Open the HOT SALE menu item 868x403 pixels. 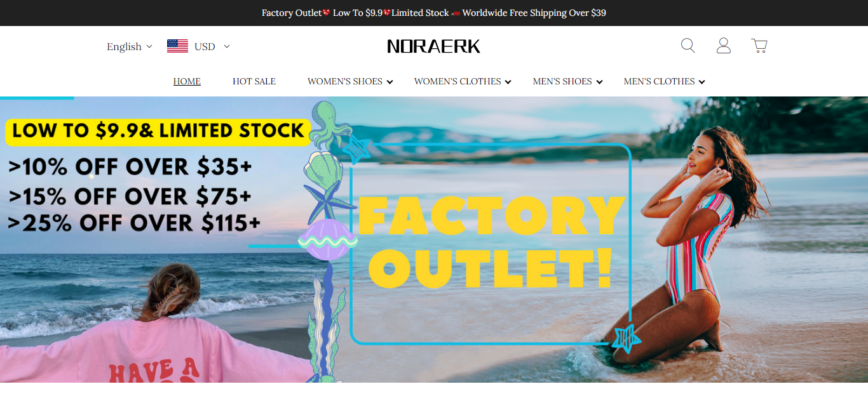254,81
